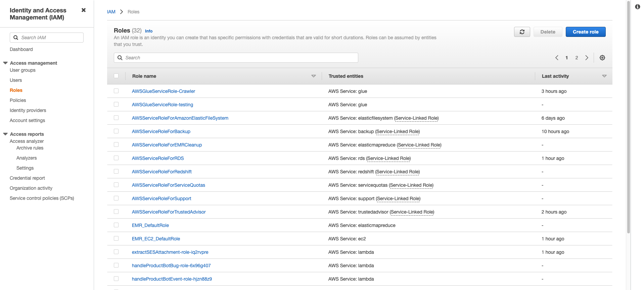Go to page 2 of roles
This screenshot has height=290, width=644.
coord(577,58)
